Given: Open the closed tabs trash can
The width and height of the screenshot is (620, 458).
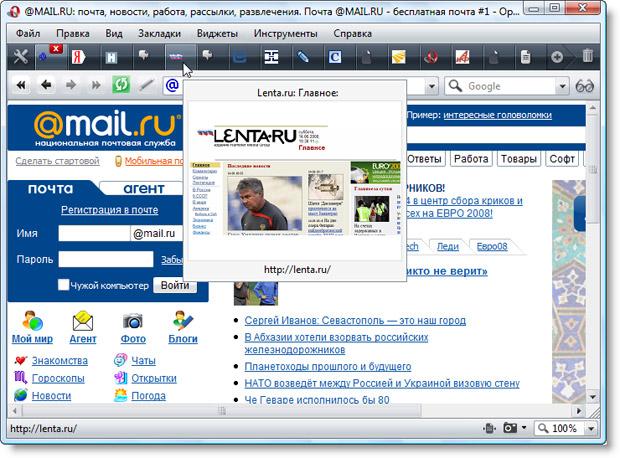Looking at the screenshot, I should (x=588, y=55).
